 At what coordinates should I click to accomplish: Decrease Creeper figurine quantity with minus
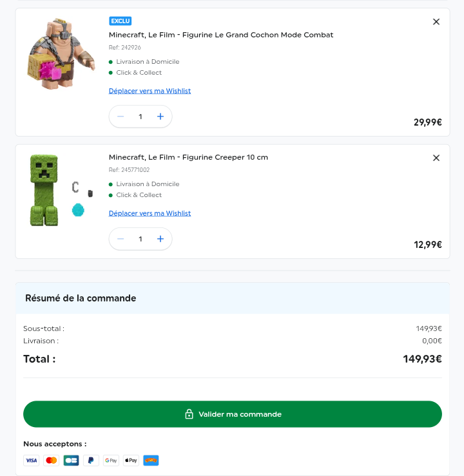coord(121,239)
